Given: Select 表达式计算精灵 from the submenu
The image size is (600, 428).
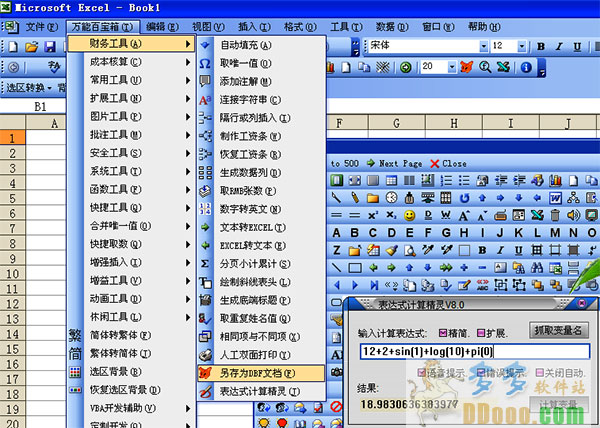Looking at the screenshot, I should 261,391.
